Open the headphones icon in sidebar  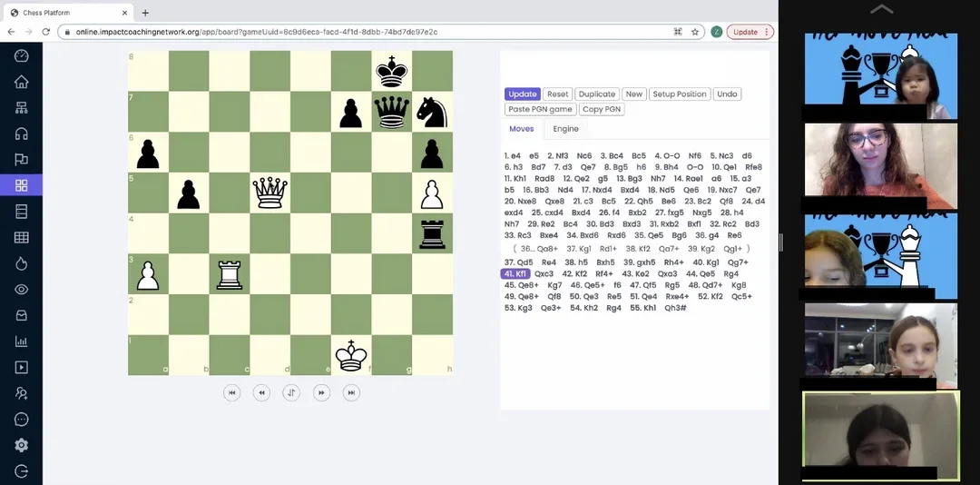pyautogui.click(x=21, y=134)
